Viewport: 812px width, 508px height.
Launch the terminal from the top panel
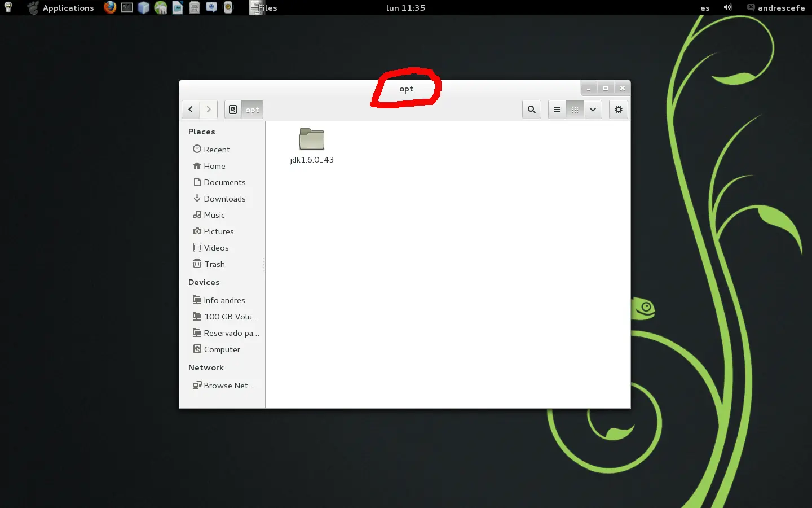coord(127,7)
